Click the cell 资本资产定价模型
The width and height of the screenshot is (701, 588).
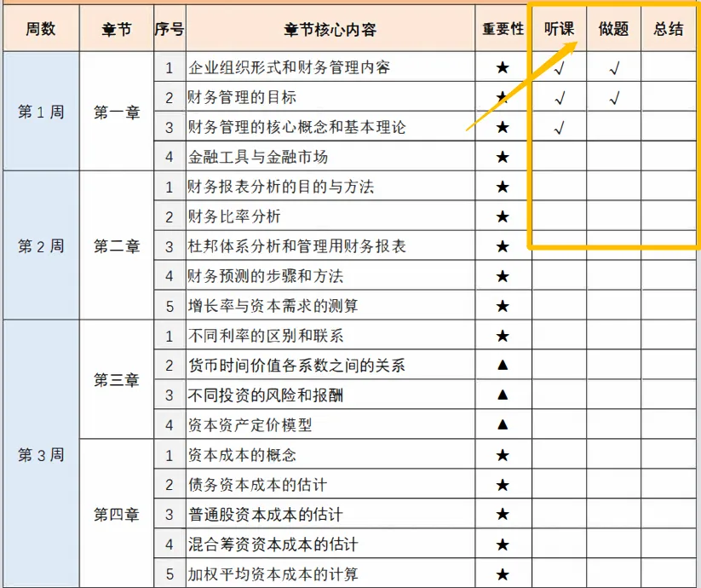pyautogui.click(x=330, y=424)
